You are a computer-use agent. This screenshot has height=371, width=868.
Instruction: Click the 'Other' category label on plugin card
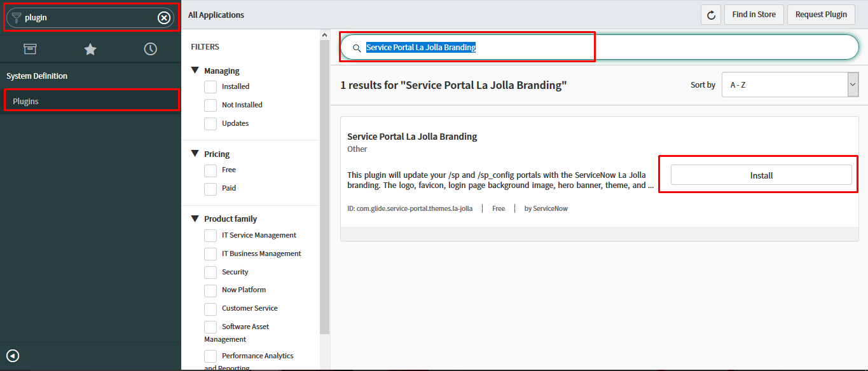point(357,149)
